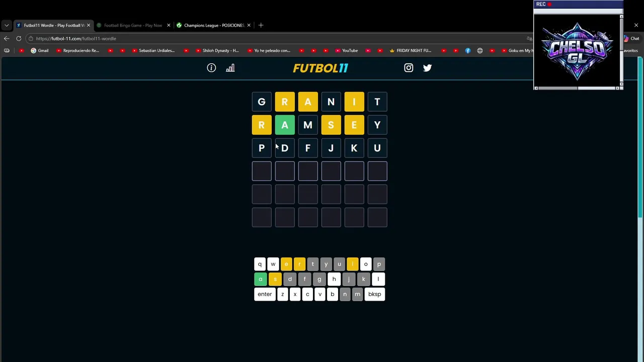
Task: Open the Chat sidebar button
Action: (x=631, y=38)
